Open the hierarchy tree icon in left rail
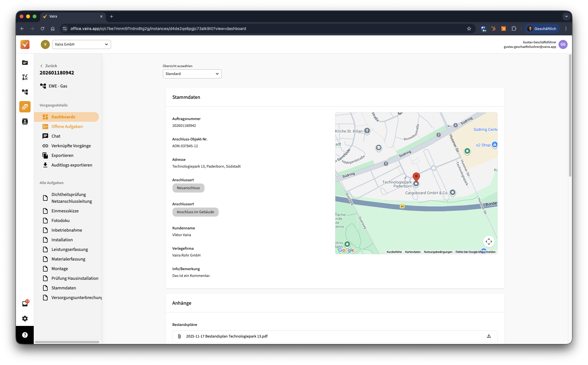This screenshot has width=588, height=365. [x=25, y=92]
